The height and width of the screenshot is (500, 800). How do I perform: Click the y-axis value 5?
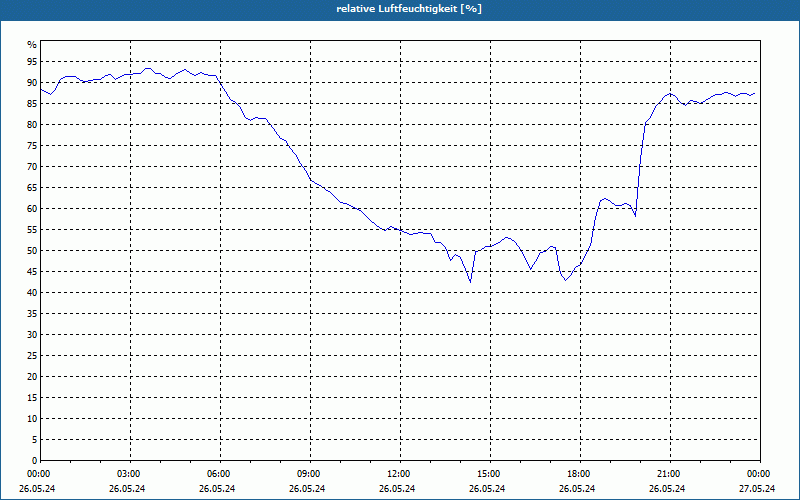click(34, 440)
